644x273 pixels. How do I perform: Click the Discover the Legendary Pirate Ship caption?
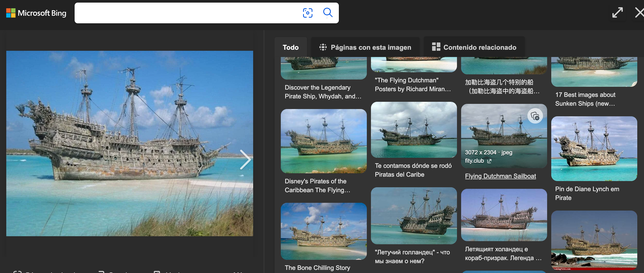pos(323,92)
